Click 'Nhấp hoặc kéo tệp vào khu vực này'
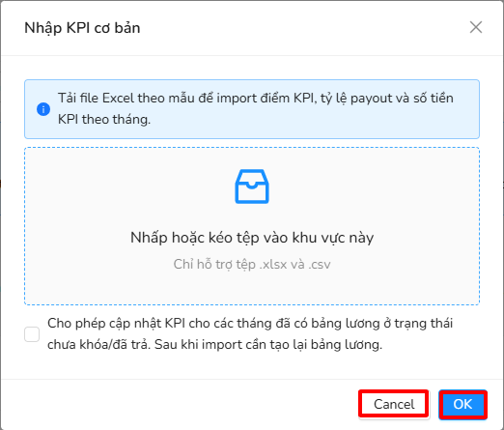504x430 pixels. (252, 238)
